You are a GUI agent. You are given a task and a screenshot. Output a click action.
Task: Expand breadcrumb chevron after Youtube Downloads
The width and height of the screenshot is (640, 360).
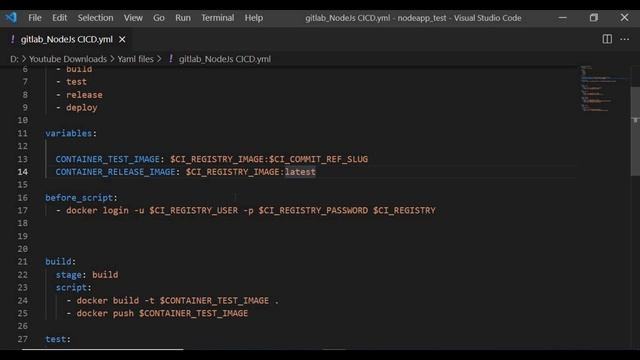point(112,59)
